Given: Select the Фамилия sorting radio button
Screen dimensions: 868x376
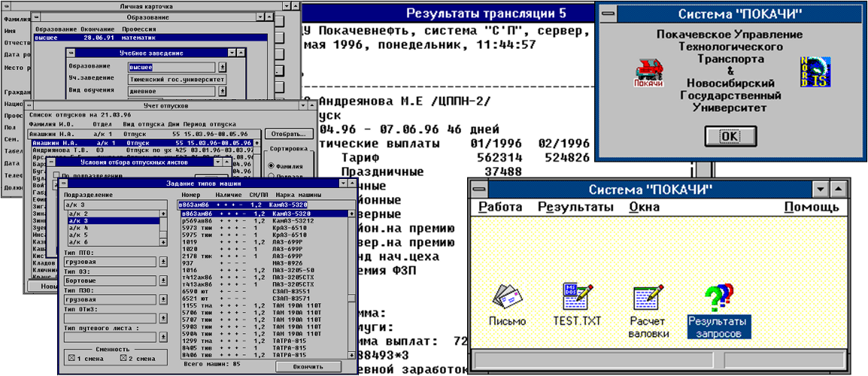Looking at the screenshot, I should 271,165.
